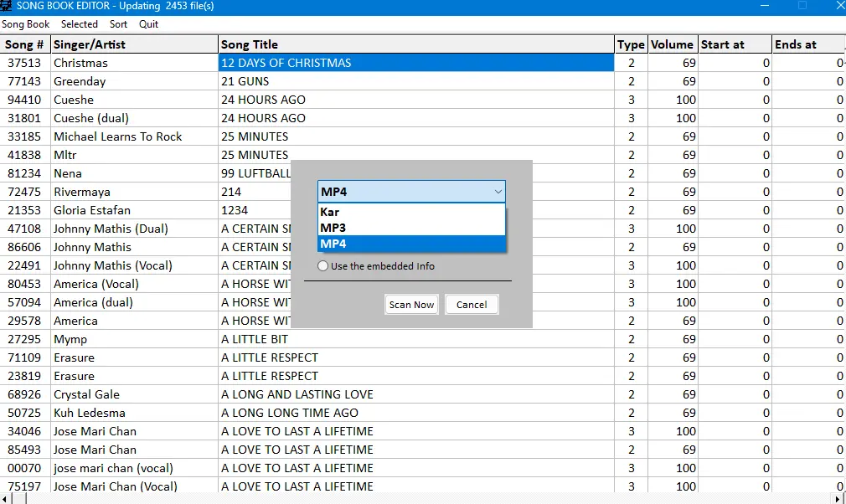Click song number 85493
846x504 pixels.
coord(25,450)
